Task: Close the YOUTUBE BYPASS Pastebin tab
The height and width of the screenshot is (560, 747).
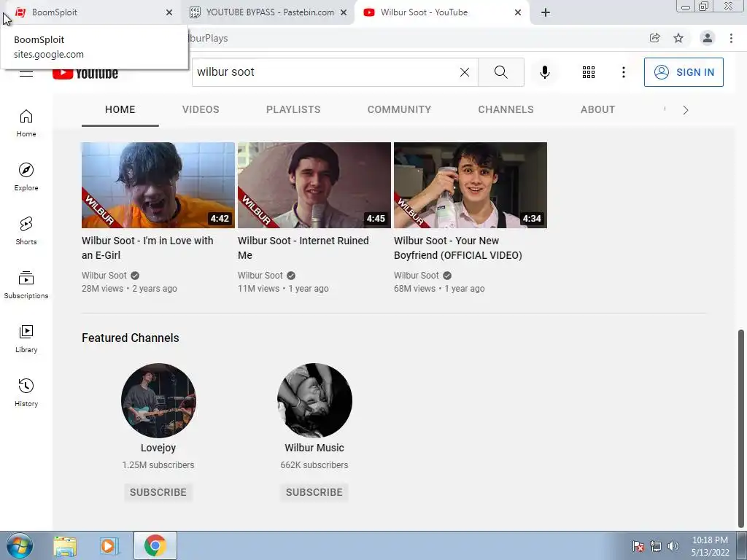Action: (344, 12)
